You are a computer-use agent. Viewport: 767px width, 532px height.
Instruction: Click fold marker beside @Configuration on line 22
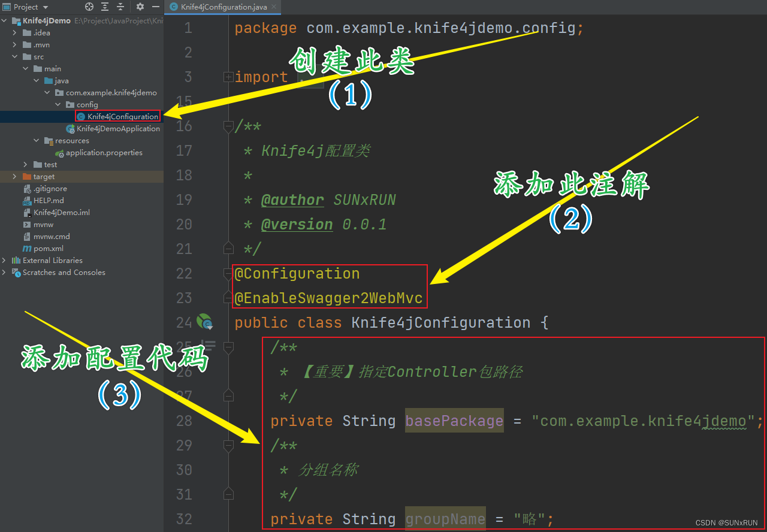point(228,274)
